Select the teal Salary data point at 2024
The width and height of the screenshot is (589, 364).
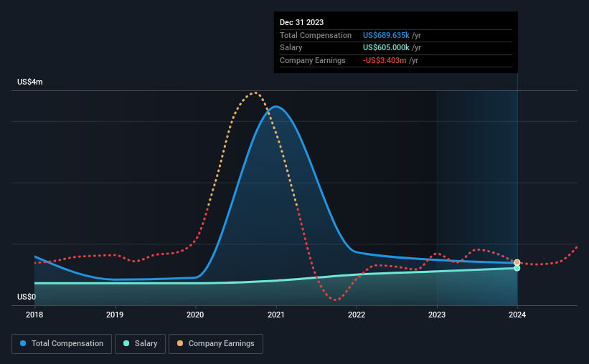517,268
